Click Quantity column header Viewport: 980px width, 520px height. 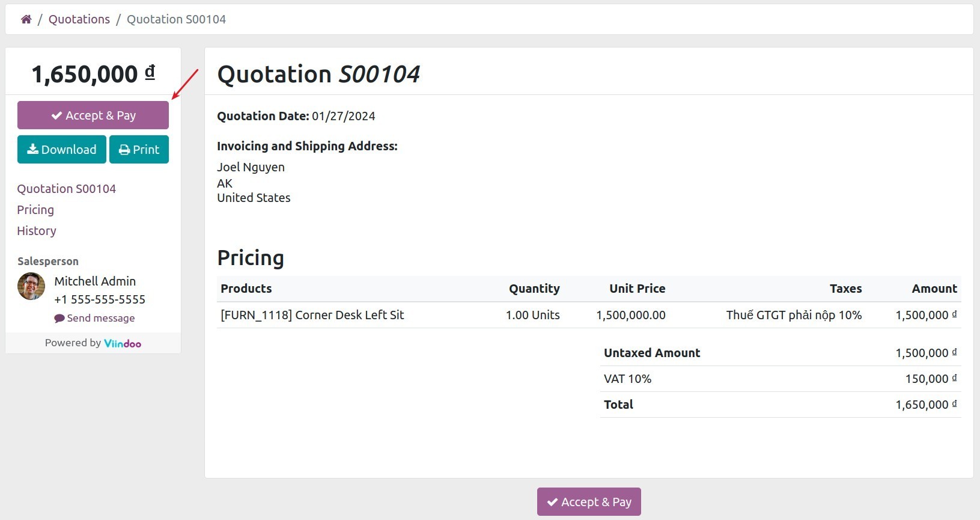[534, 289]
